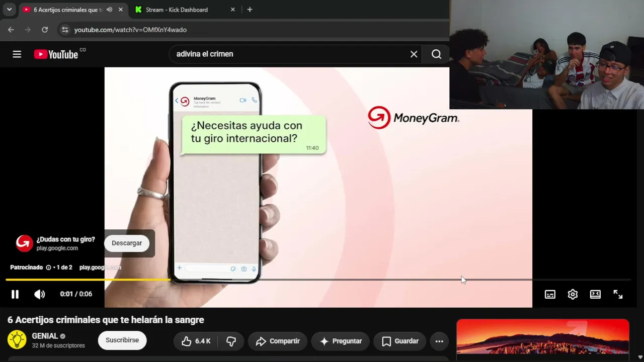Viewport: 644px width, 362px height.
Task: Open the tab search dropdown arrow
Action: click(x=9, y=10)
